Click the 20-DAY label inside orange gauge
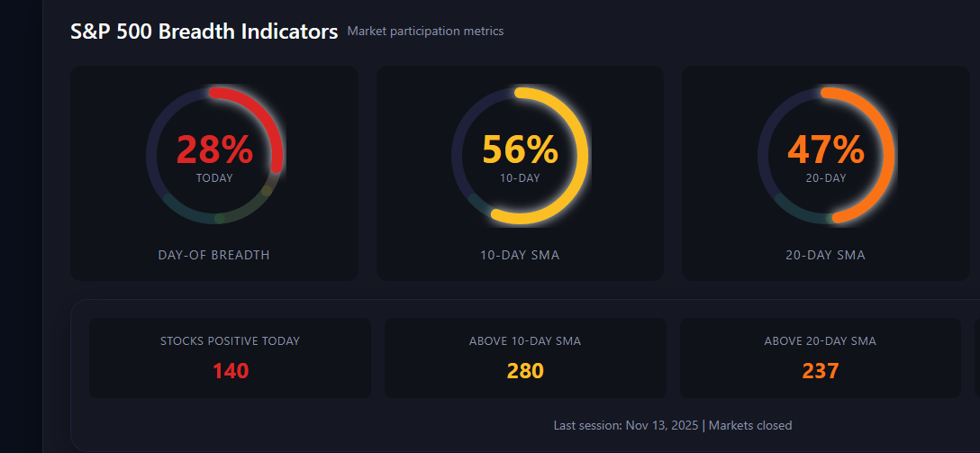Image resolution: width=980 pixels, height=453 pixels. [826, 178]
